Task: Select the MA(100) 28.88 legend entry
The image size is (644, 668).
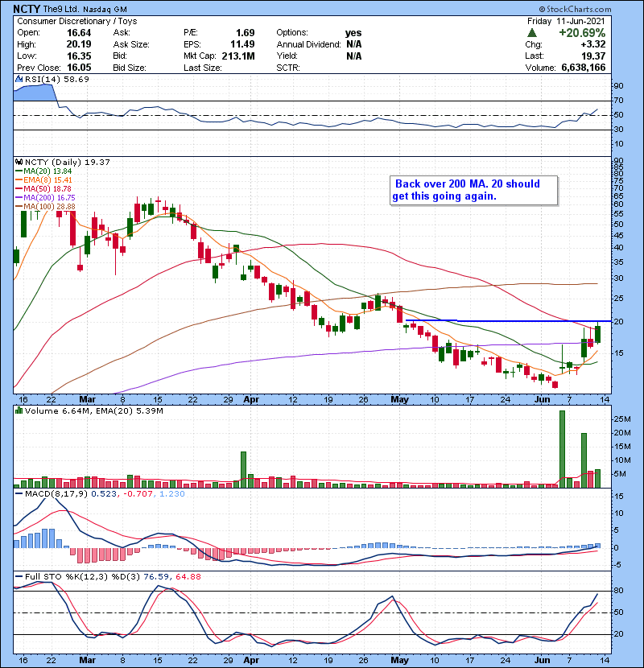Action: pyautogui.click(x=45, y=207)
